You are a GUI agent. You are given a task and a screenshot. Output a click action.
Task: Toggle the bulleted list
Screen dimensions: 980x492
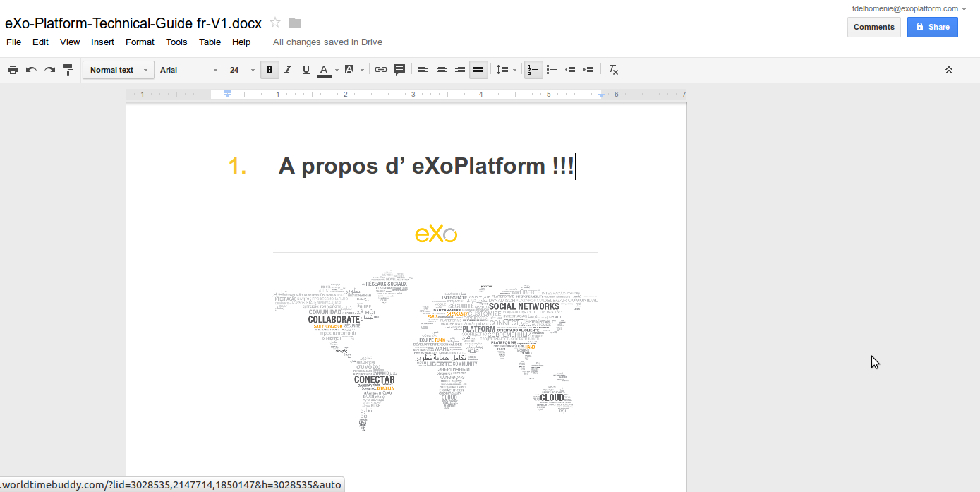(x=552, y=70)
